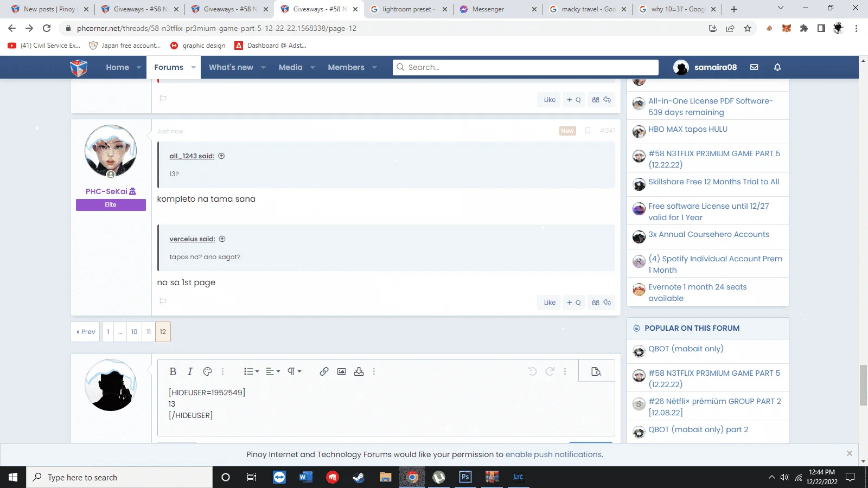
Task: Open more options after the undo/redo icons
Action: click(x=565, y=371)
